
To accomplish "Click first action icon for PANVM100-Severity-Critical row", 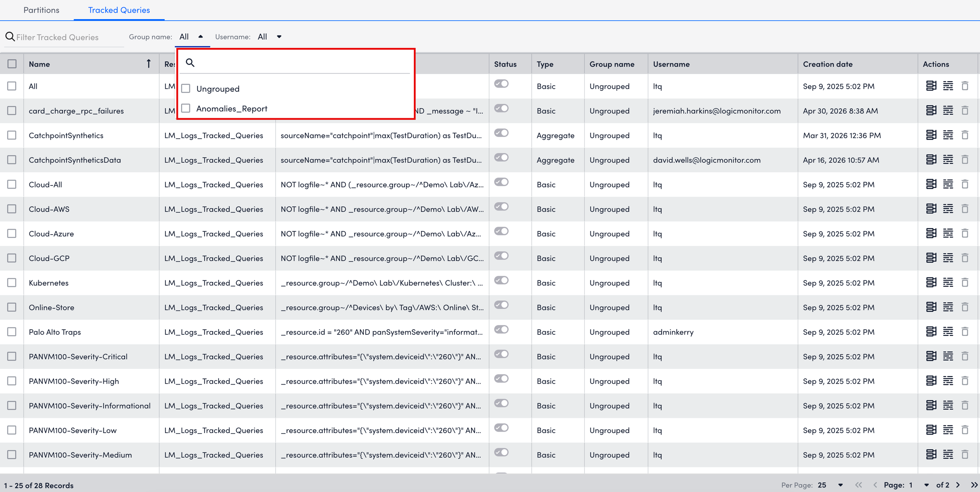I will (x=931, y=356).
